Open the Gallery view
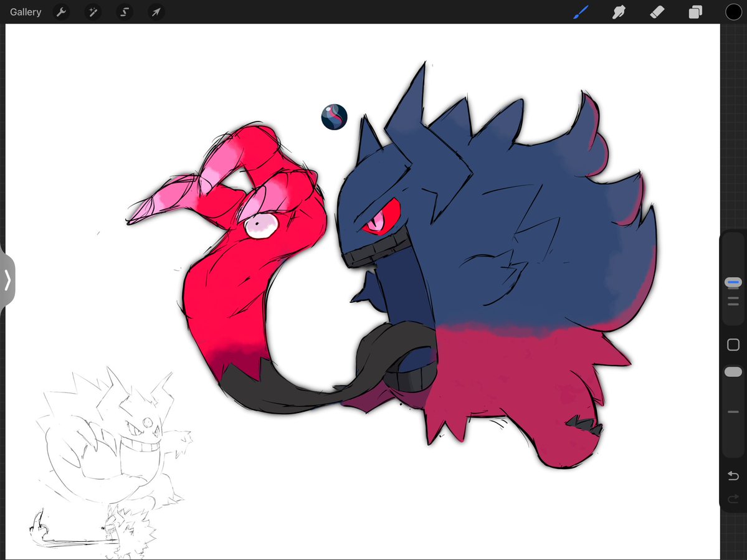 pyautogui.click(x=26, y=12)
